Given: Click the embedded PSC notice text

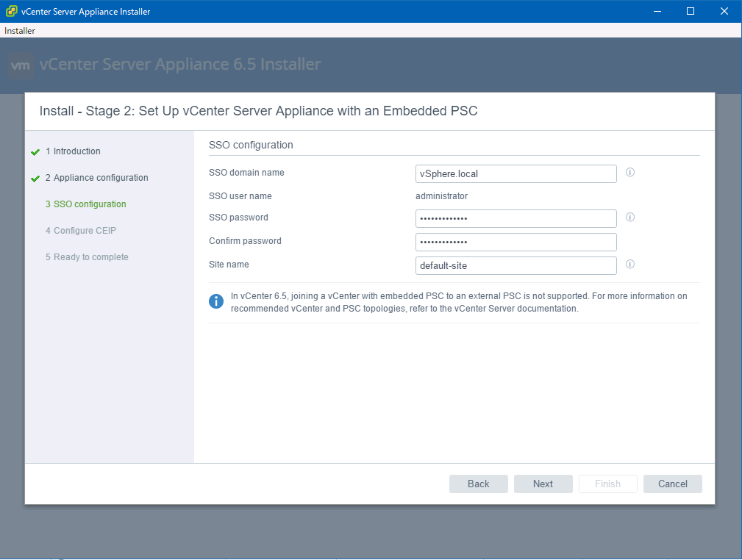Looking at the screenshot, I should coord(459,302).
